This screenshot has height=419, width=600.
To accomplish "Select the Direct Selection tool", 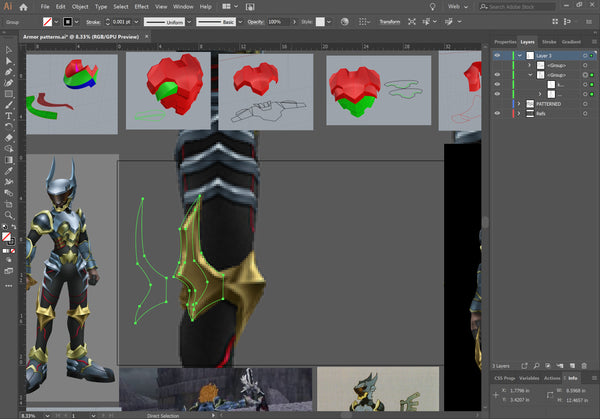I will (x=8, y=60).
